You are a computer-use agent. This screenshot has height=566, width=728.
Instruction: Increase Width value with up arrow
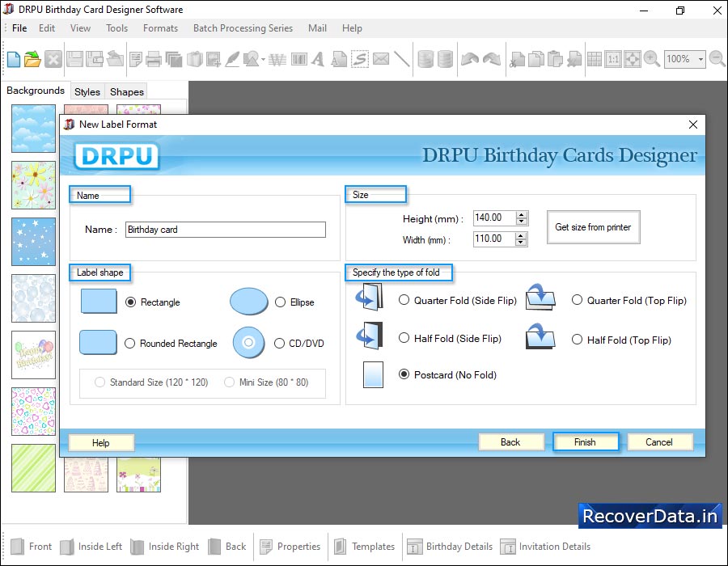521,236
